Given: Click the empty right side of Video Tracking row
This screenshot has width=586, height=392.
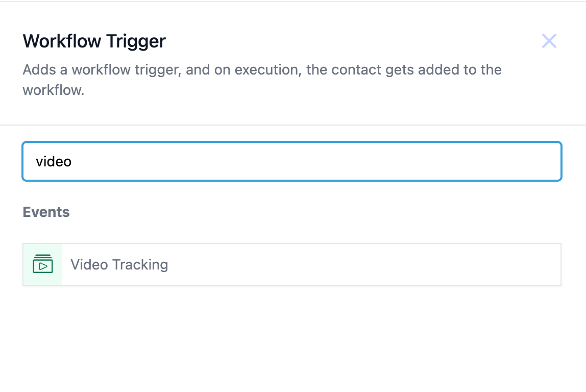Looking at the screenshot, I should [408, 264].
